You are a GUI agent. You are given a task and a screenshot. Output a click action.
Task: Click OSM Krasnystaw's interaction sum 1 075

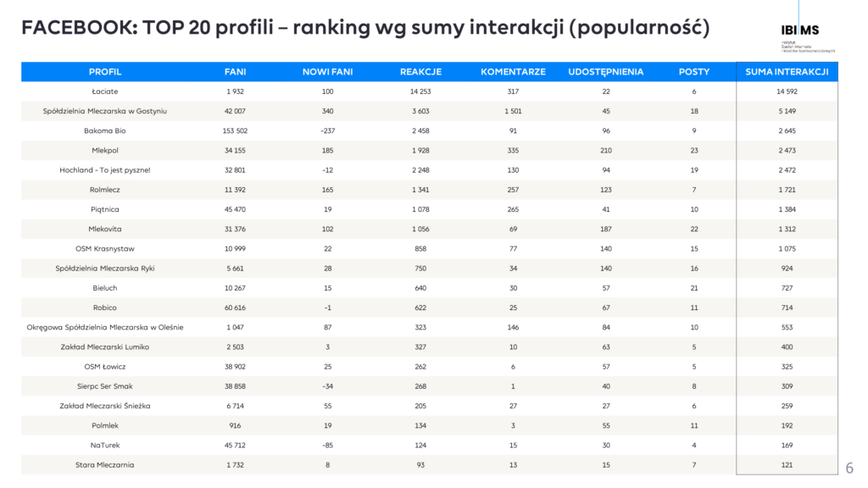[x=787, y=248]
